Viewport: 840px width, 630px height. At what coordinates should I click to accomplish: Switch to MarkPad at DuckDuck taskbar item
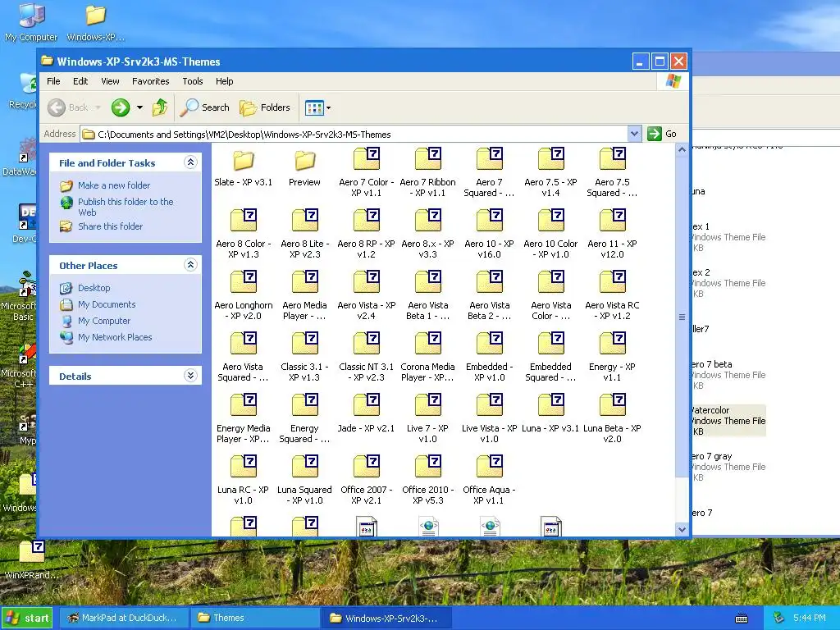[123, 619]
